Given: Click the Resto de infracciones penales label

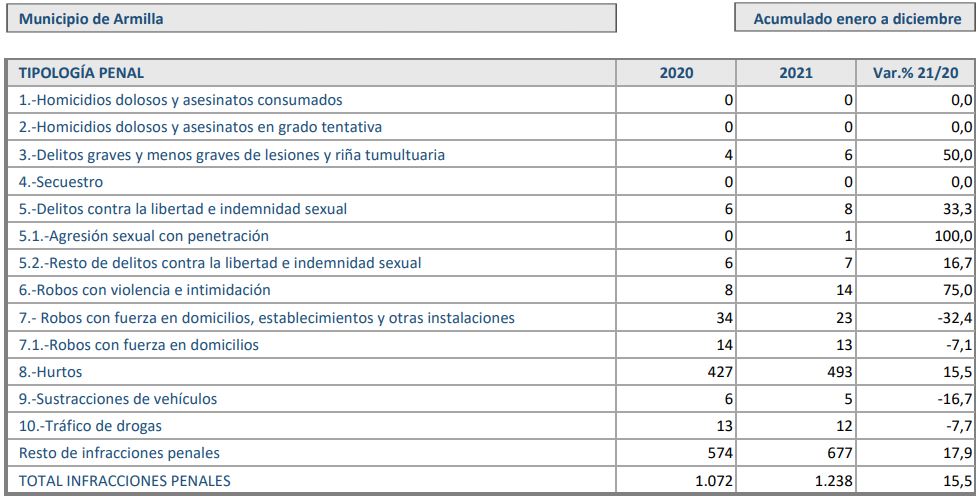Looking at the screenshot, I should pyautogui.click(x=119, y=453).
